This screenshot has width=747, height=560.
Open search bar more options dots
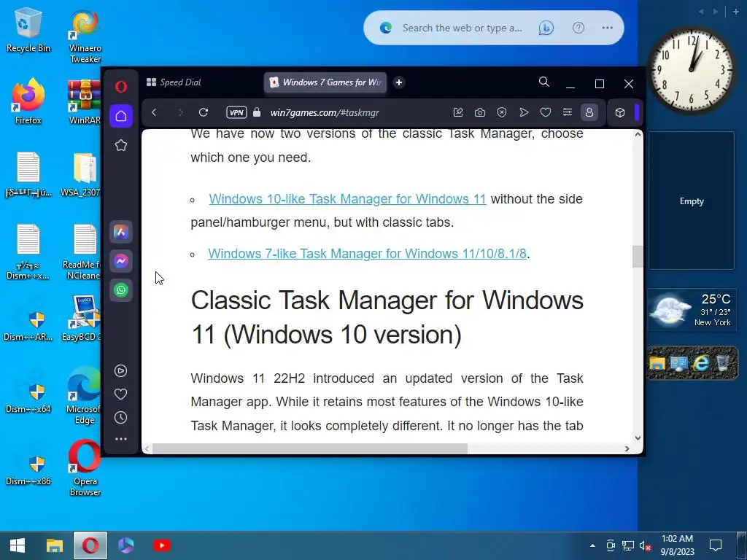click(608, 28)
